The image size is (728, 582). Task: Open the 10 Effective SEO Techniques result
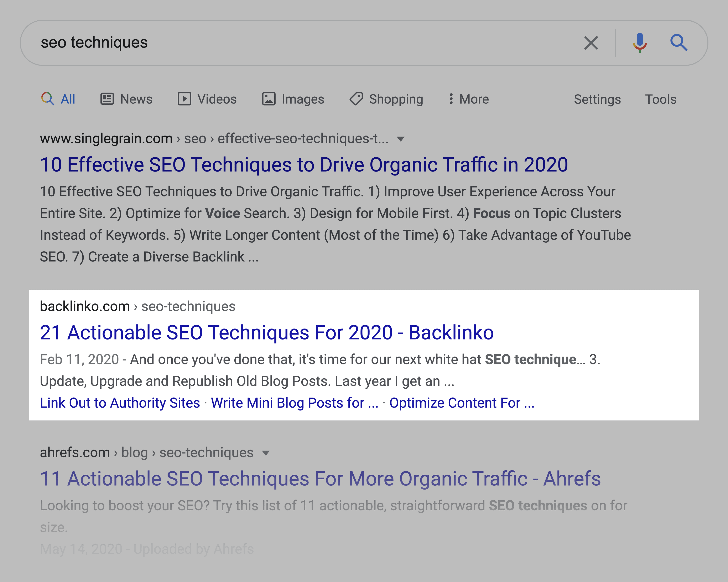click(x=304, y=165)
